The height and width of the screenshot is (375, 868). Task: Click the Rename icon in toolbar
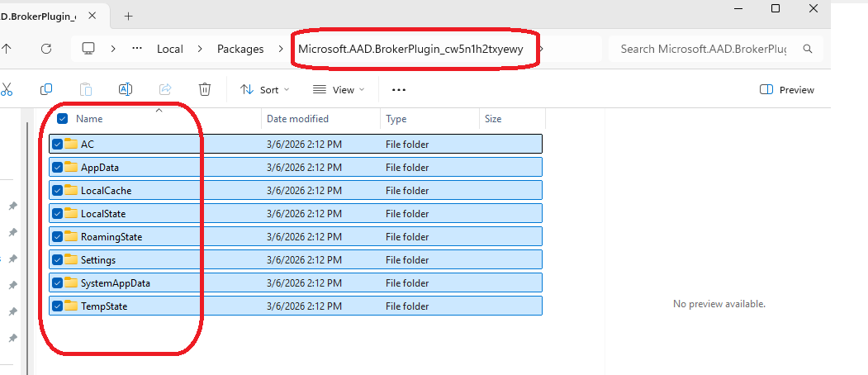126,89
